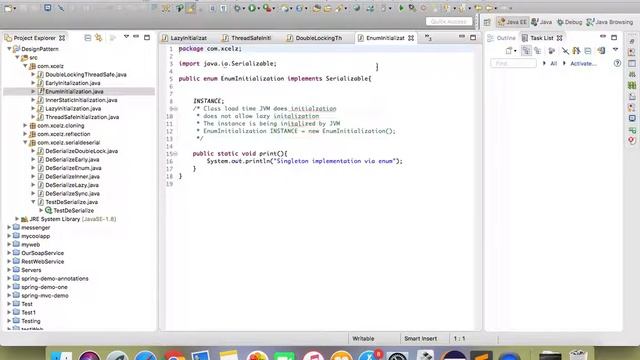Switch to DoubleLockingTh editor tab
Viewport: 640px width, 360px height.
click(319, 38)
